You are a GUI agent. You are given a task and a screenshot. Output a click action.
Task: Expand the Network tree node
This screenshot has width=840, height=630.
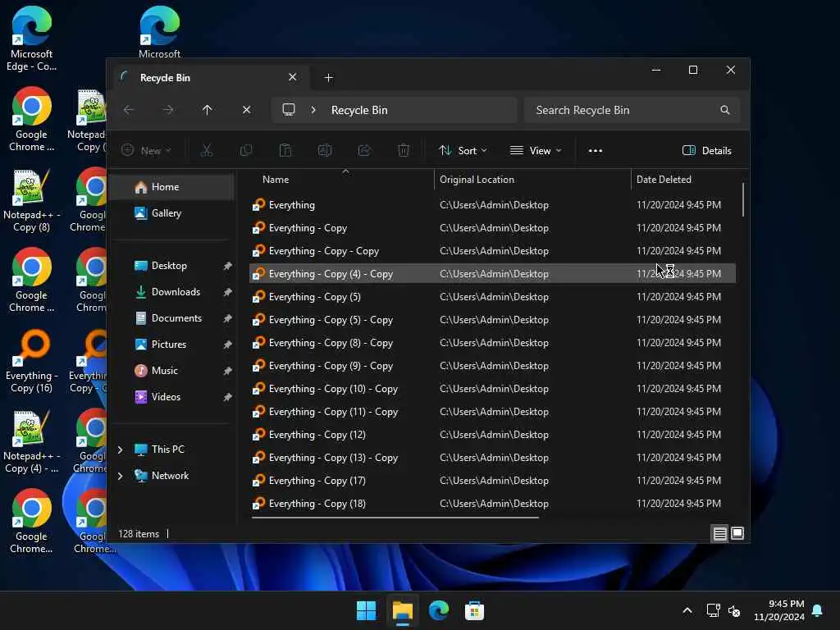coord(121,476)
